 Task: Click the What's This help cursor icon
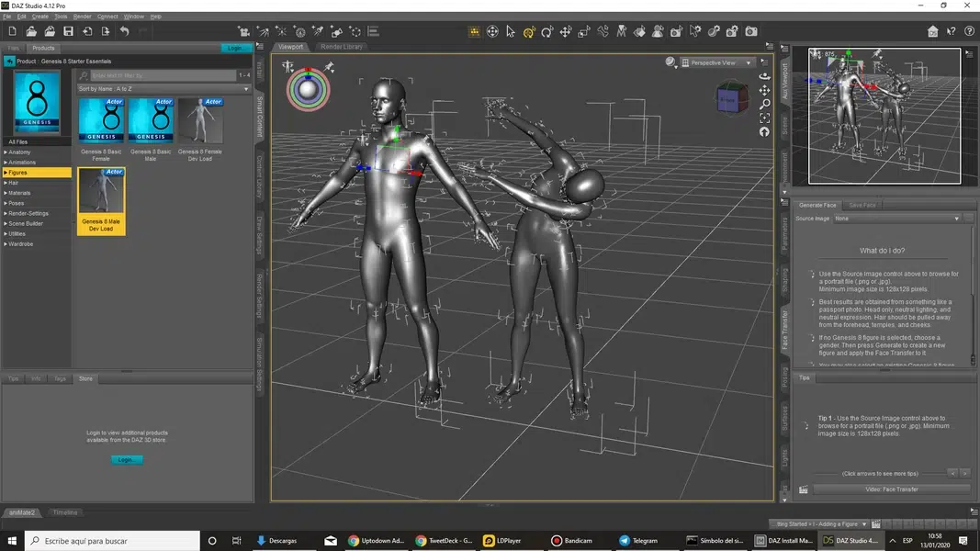point(951,31)
